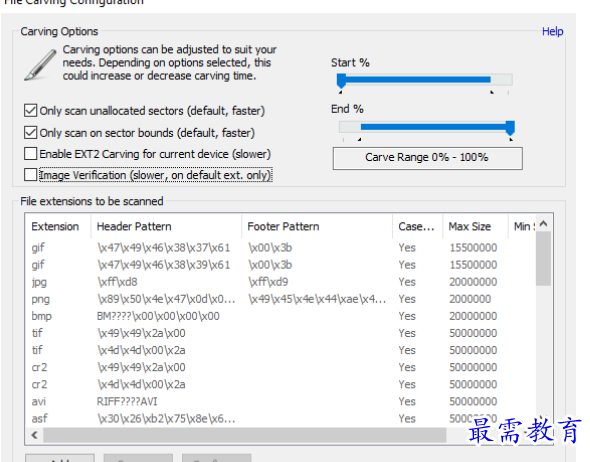Viewport: 590px width, 462px height.
Task: Turn on Image Verification checkbox
Action: tap(30, 175)
